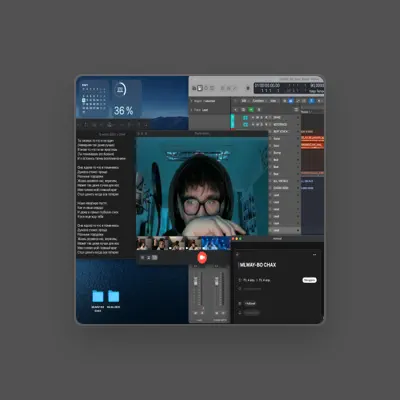Viewport: 400px width, 400px height.
Task: Toggle the green button in Logic's track header
Action: coord(251,109)
